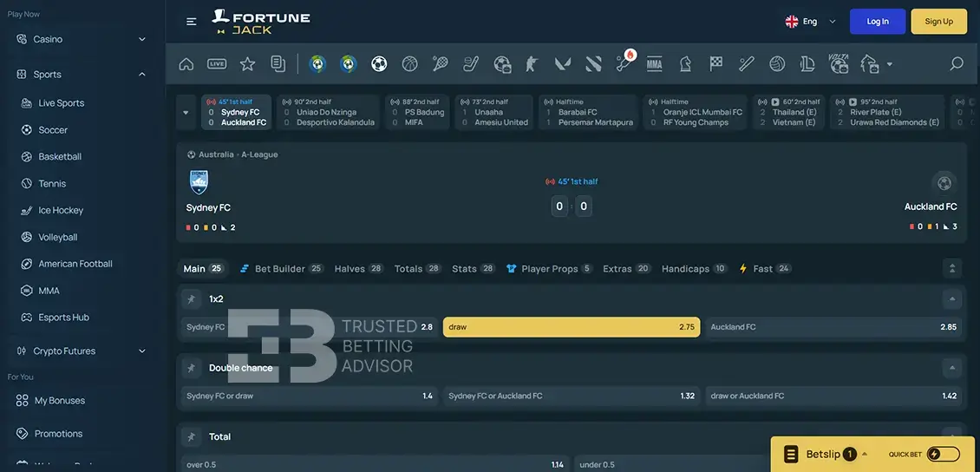
Task: Bet on Sydney FC at 2.8
Action: point(310,327)
